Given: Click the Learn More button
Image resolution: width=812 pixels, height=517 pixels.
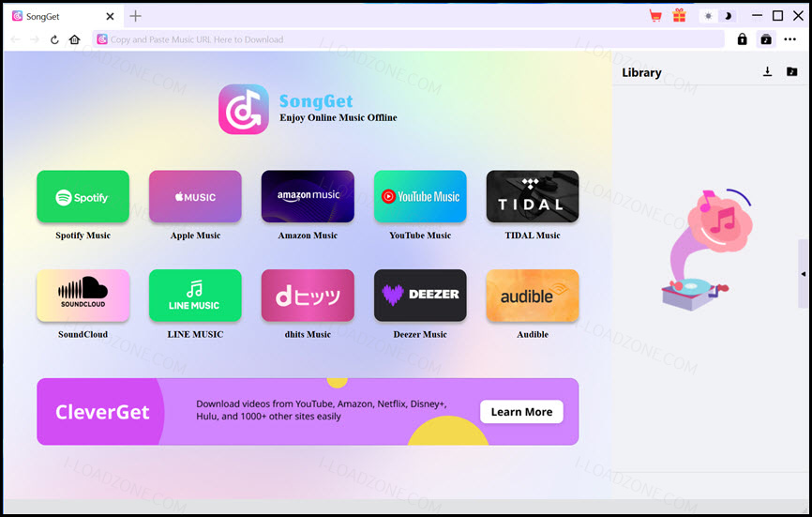Looking at the screenshot, I should [x=521, y=412].
